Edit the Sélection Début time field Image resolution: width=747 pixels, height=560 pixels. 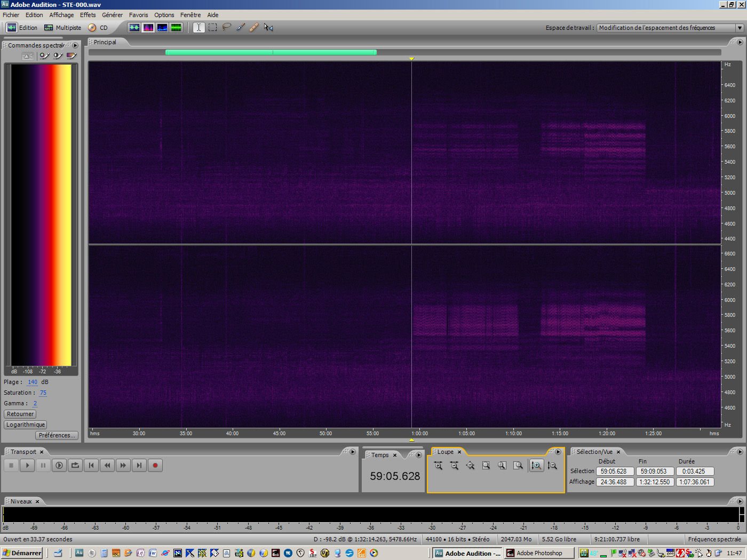point(615,471)
